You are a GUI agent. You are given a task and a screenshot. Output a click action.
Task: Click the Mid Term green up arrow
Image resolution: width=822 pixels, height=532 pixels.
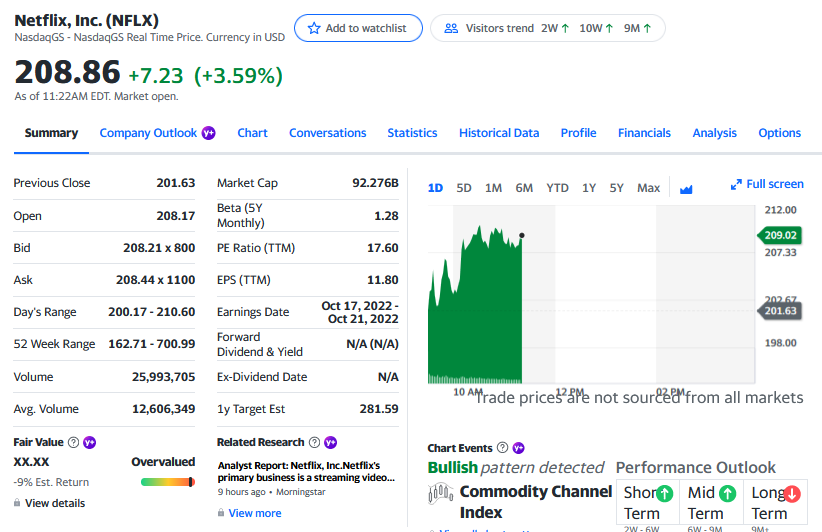728,493
